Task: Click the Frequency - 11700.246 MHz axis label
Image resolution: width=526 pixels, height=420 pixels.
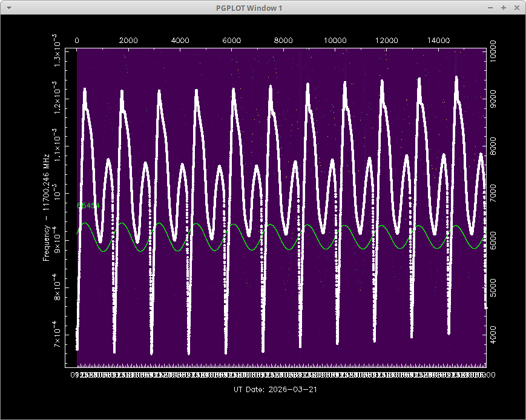Action: point(46,208)
